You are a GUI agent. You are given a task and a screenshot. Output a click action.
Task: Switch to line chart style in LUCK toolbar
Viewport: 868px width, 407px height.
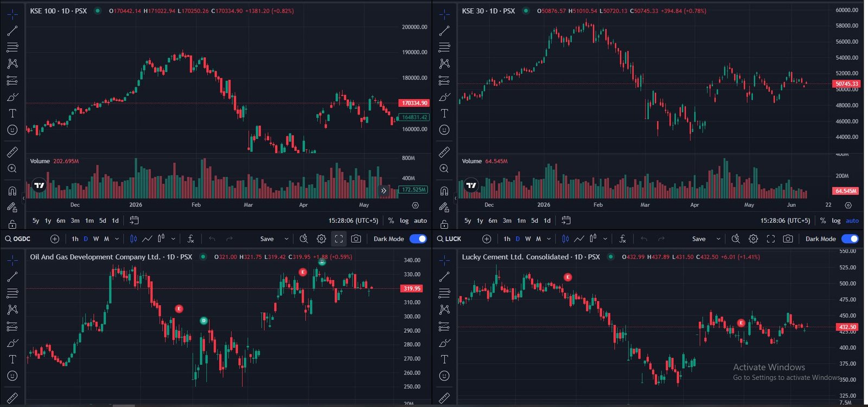point(579,238)
